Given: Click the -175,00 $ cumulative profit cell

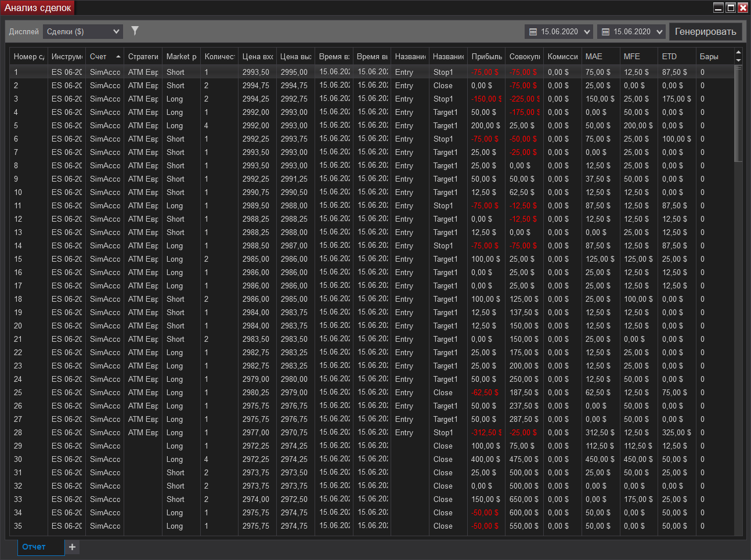Looking at the screenshot, I should click(525, 112).
